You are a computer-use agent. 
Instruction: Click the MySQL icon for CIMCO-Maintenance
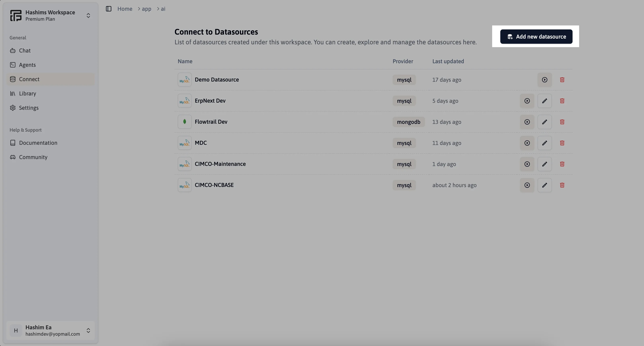(184, 164)
